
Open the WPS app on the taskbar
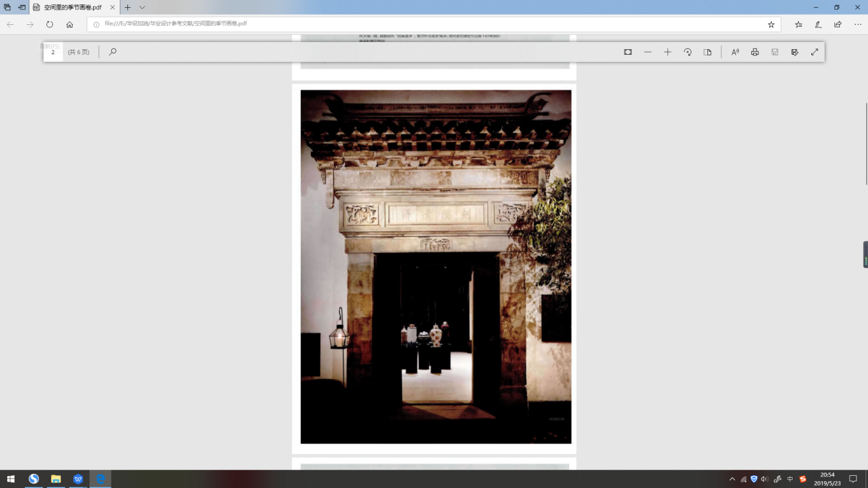79,479
